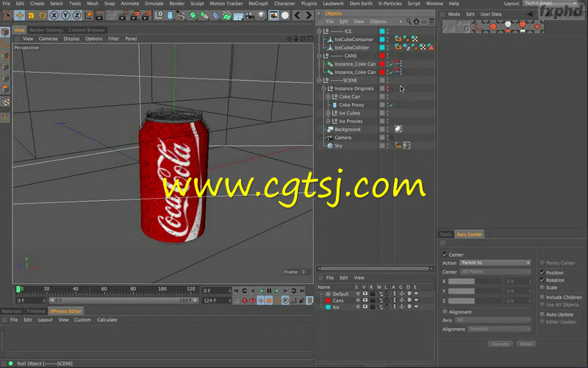Click the Cans layer red color swatch

click(x=328, y=301)
